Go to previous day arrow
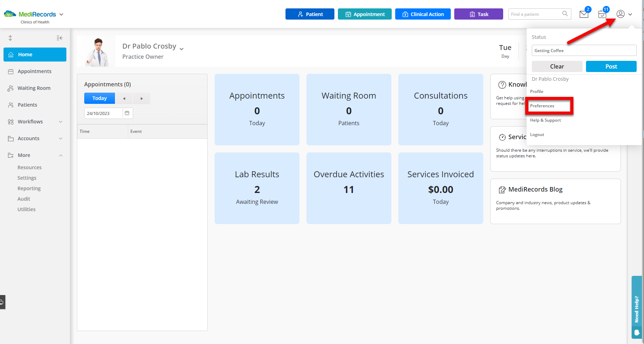The image size is (644, 344). [124, 99]
